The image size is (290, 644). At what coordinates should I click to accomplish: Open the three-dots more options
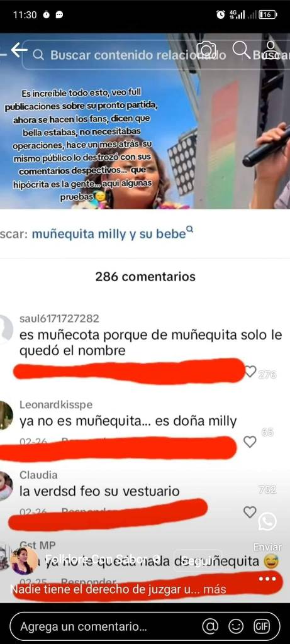pos(267,579)
